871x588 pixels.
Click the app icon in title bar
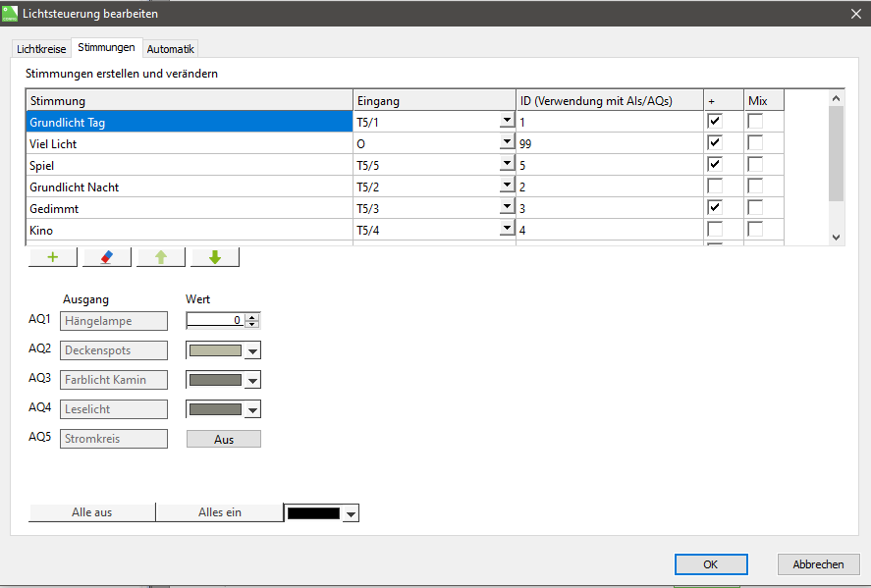click(10, 14)
